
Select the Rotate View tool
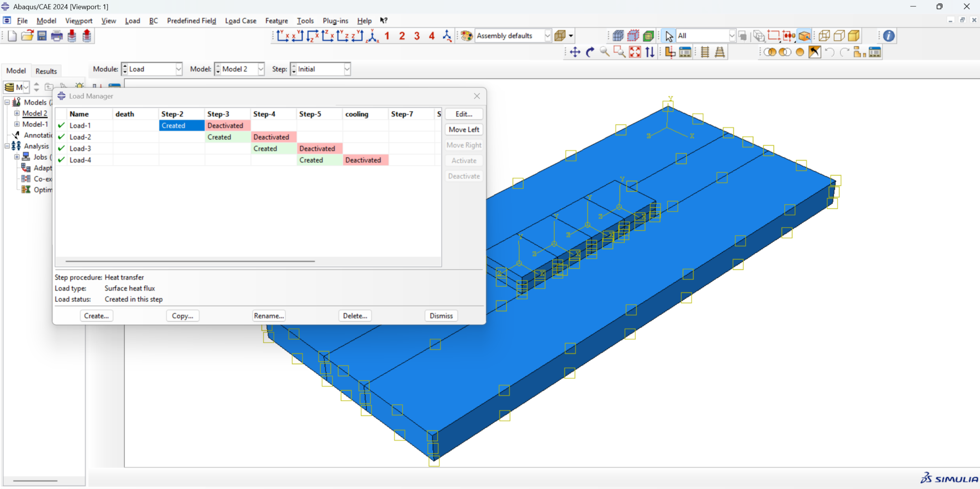[x=589, y=52]
